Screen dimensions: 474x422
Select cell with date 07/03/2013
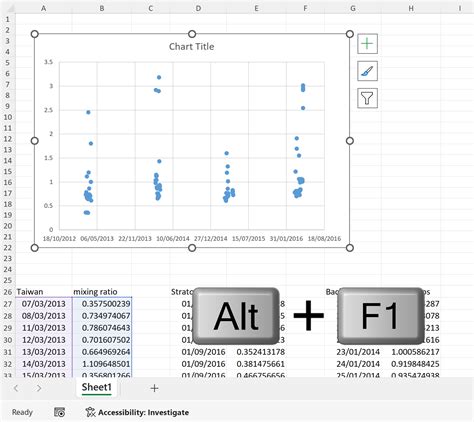click(44, 304)
